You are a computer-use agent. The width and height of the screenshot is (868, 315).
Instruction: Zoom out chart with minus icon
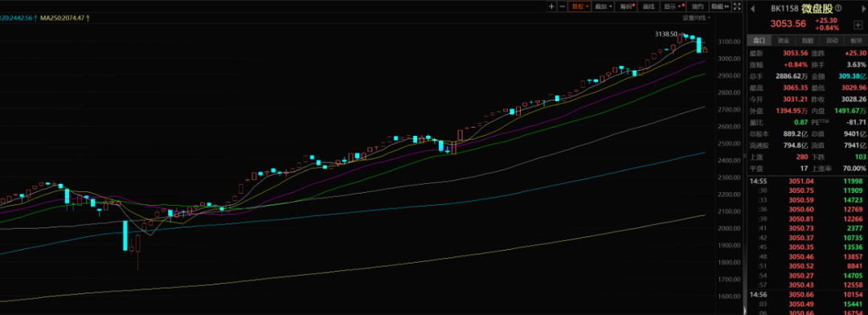[x=563, y=6]
